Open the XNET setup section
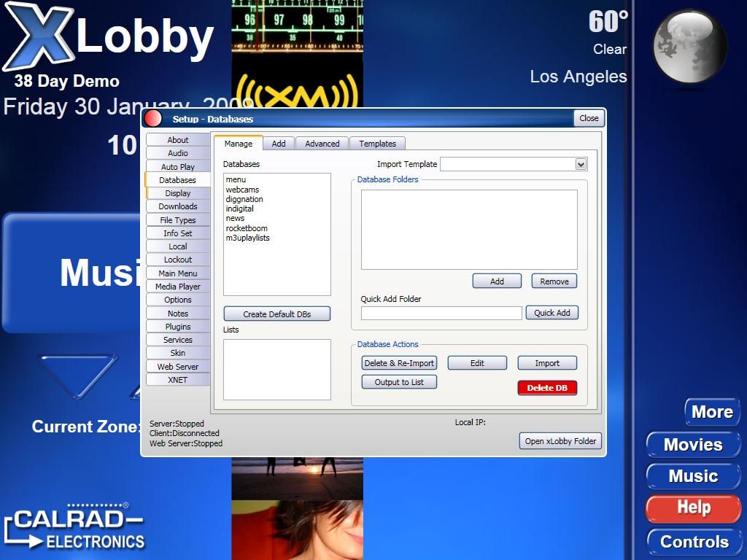The image size is (747, 560). point(178,379)
